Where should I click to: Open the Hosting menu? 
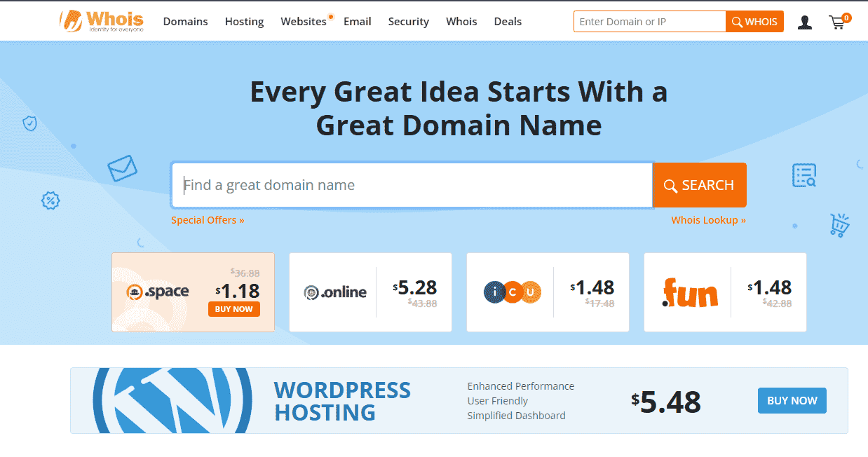245,22
